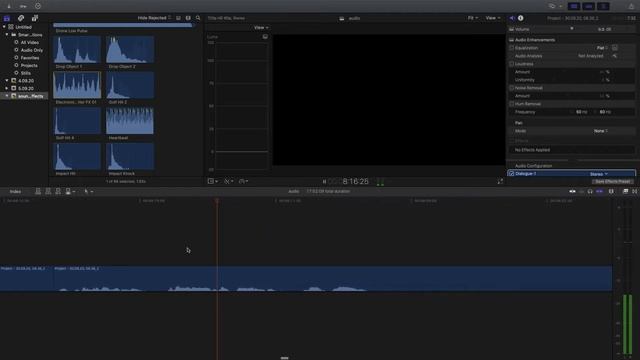Toggle solo headphones icon in timeline

[x=590, y=191]
